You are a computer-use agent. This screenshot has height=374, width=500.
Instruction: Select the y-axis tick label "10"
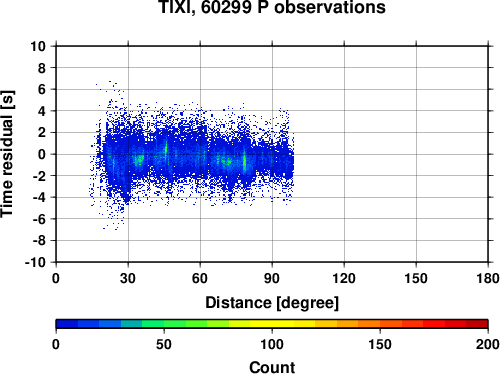(x=38, y=46)
